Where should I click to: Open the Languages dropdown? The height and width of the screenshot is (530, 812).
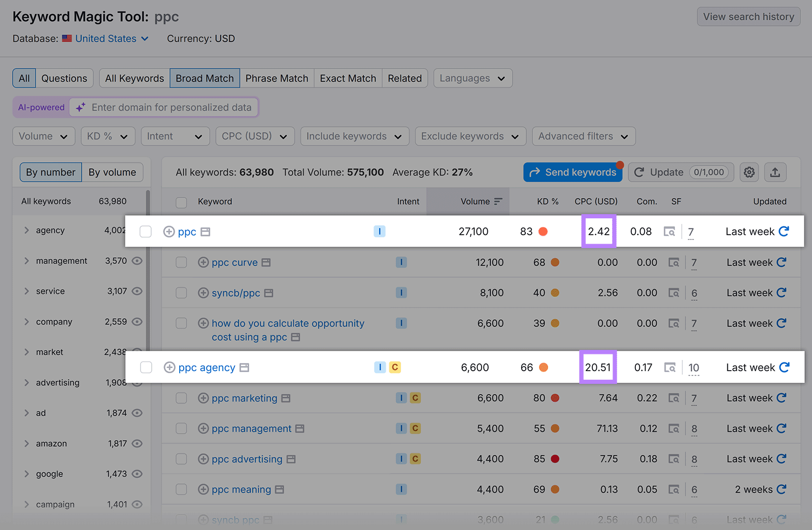[472, 78]
